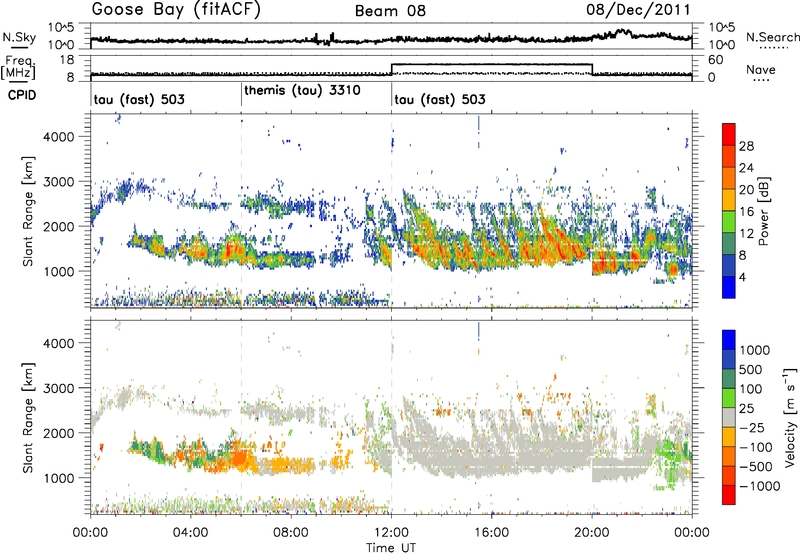The width and height of the screenshot is (800, 554).
Task: Click the date '08/Dec/2011'
Action: click(x=638, y=9)
